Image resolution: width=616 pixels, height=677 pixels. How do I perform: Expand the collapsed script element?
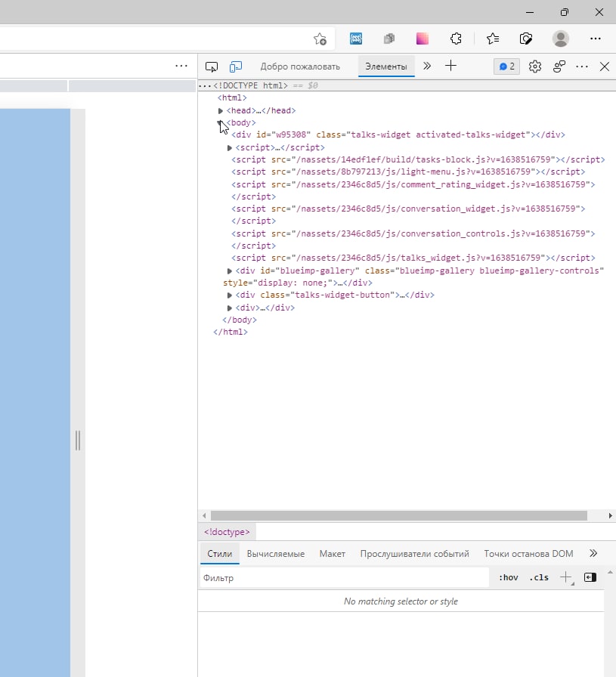tap(229, 148)
